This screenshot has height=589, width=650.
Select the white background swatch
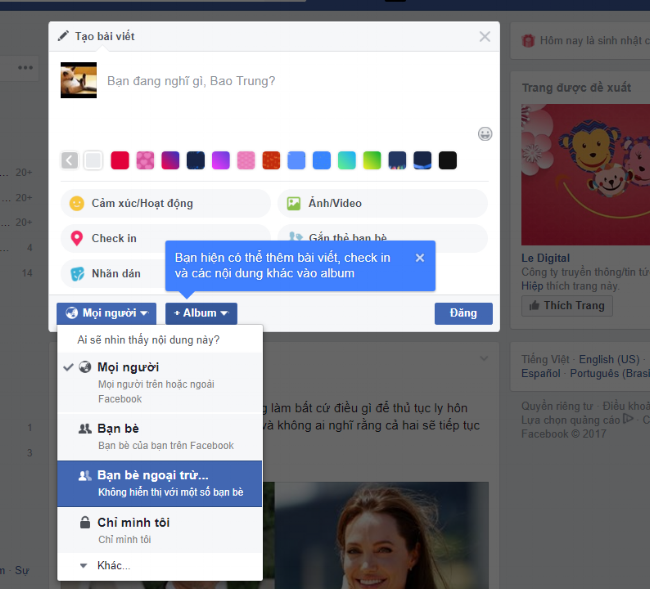pyautogui.click(x=93, y=160)
